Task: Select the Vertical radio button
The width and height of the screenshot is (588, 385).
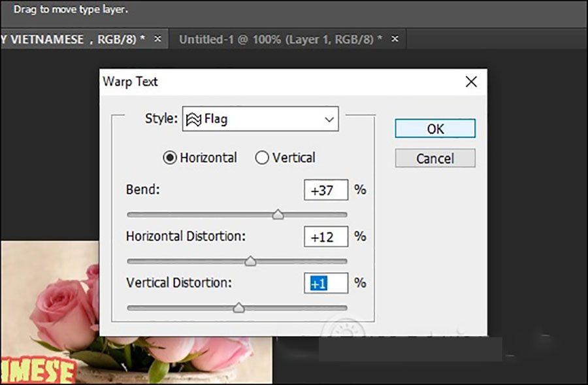Action: pos(262,158)
